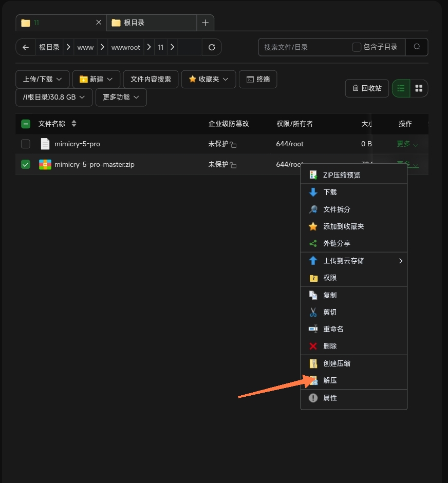Image resolution: width=448 pixels, height=483 pixels.
Task: Switch to grid view layout
Action: [x=419, y=88]
